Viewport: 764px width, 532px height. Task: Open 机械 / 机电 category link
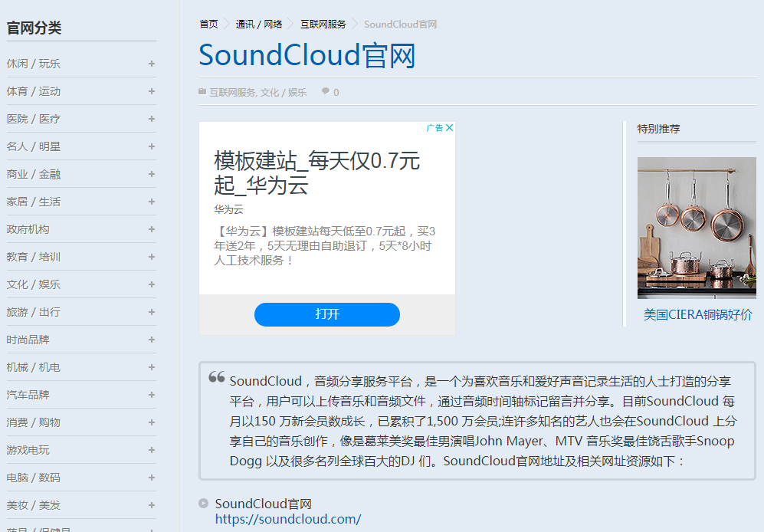34,367
